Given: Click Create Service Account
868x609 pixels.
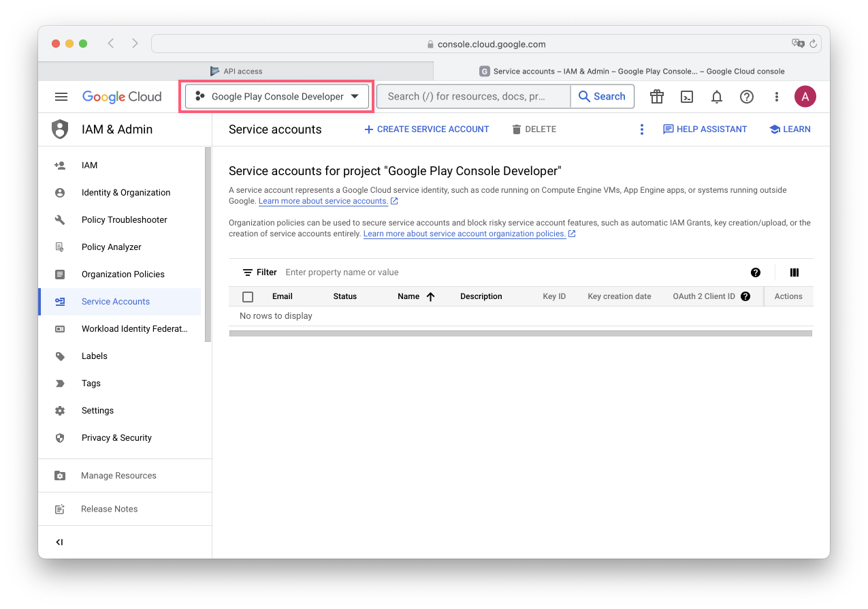Looking at the screenshot, I should pos(427,129).
